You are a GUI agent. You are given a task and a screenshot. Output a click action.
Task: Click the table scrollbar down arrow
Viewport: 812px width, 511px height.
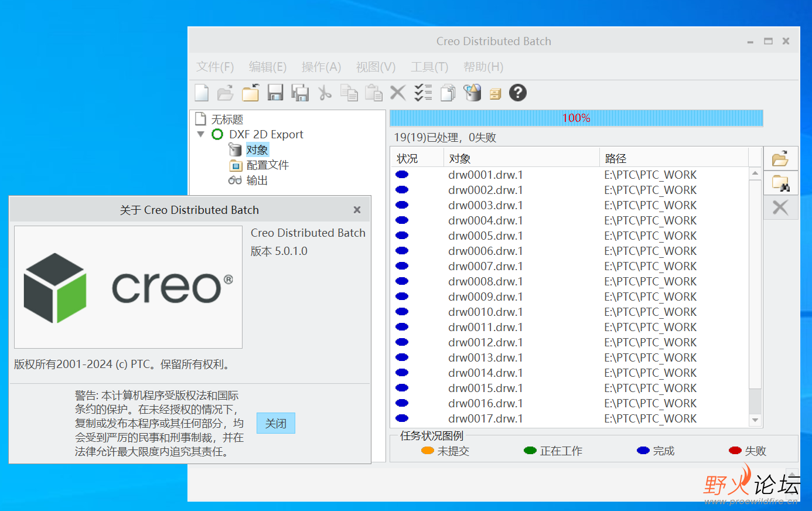click(755, 420)
